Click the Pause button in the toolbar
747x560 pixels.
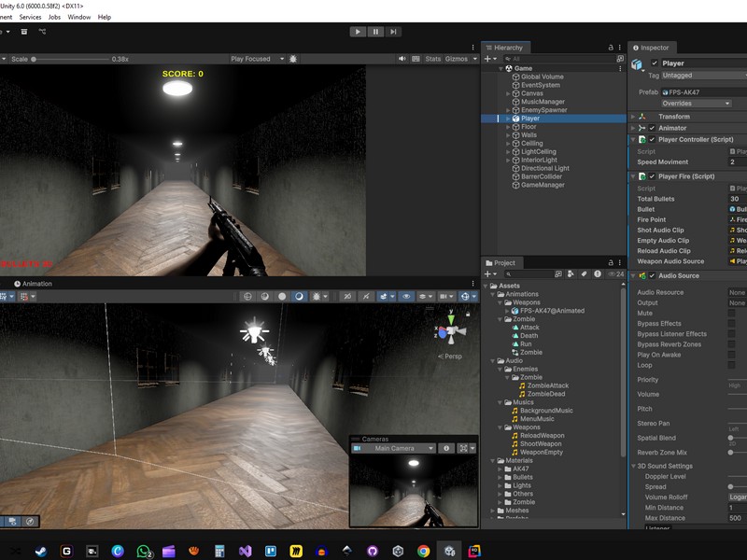pos(375,32)
